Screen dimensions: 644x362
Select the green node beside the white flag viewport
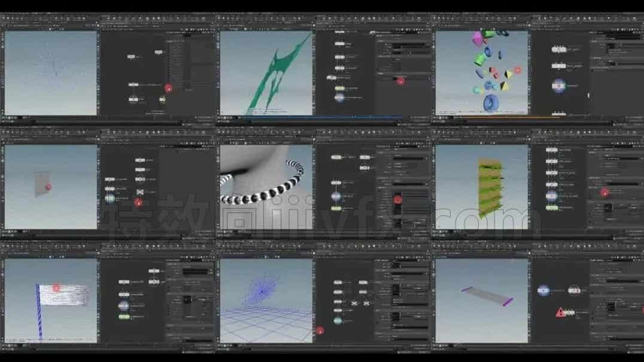[x=124, y=317]
